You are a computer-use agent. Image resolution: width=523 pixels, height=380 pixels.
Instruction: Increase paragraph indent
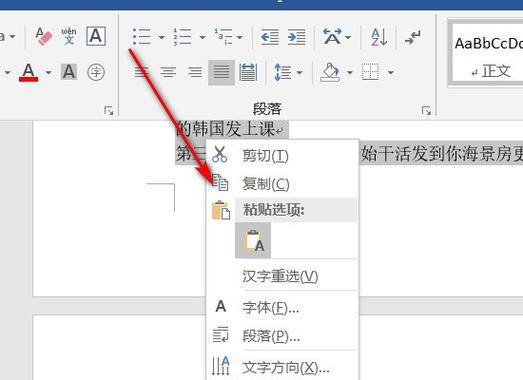[297, 36]
